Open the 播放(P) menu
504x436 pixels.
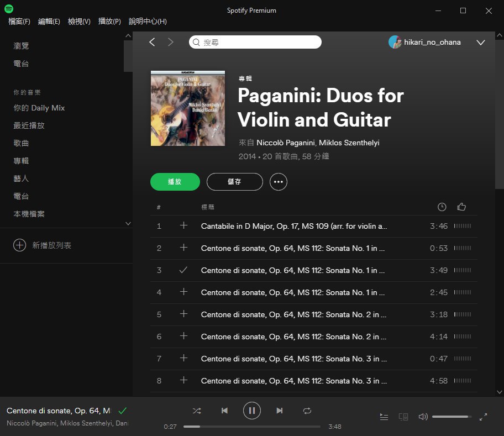(x=109, y=21)
